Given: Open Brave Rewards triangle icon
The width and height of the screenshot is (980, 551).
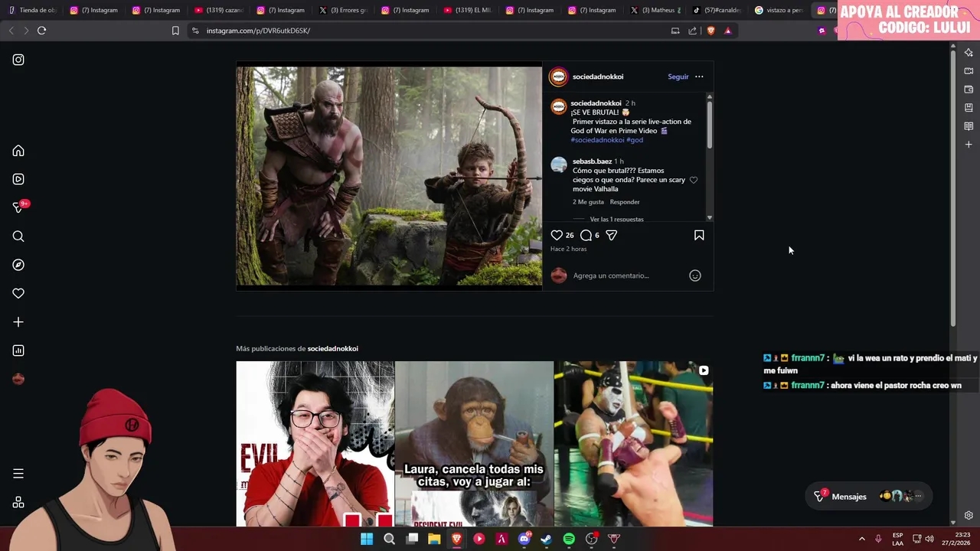Looking at the screenshot, I should coord(727,31).
